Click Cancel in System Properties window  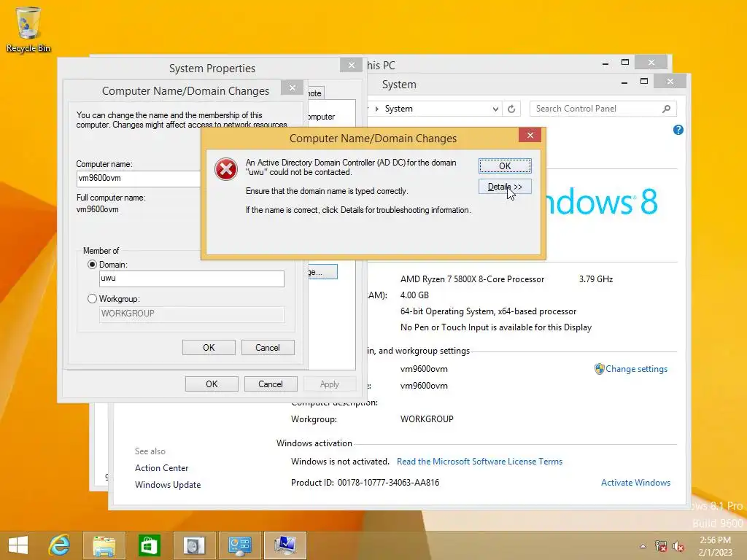coord(271,384)
